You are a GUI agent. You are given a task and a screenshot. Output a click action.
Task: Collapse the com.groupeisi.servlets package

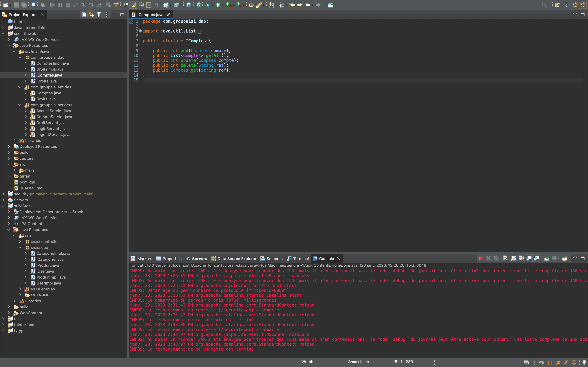20,105
